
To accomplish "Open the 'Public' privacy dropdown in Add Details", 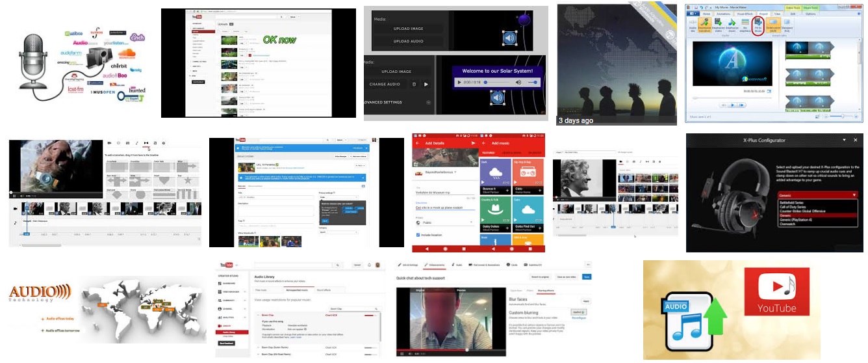I will [444, 222].
